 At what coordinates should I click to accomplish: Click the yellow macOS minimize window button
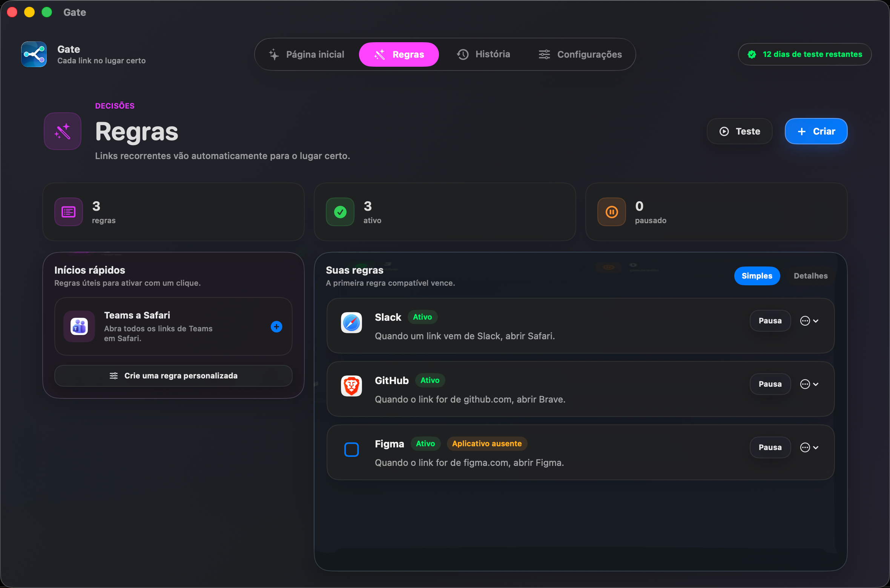click(29, 12)
